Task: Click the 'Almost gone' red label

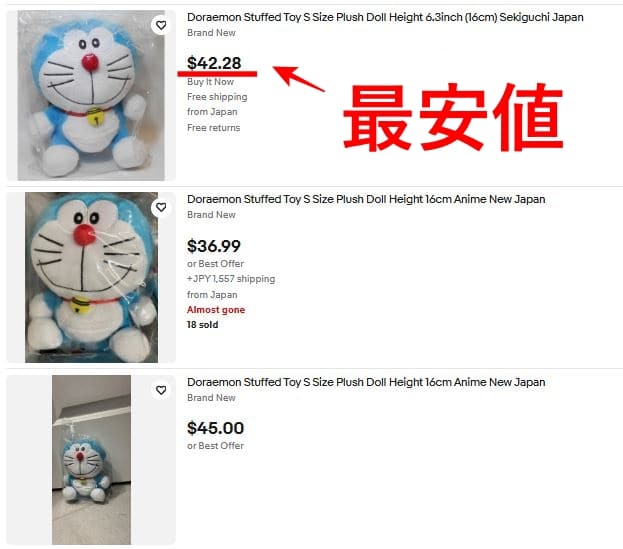Action: coord(216,310)
